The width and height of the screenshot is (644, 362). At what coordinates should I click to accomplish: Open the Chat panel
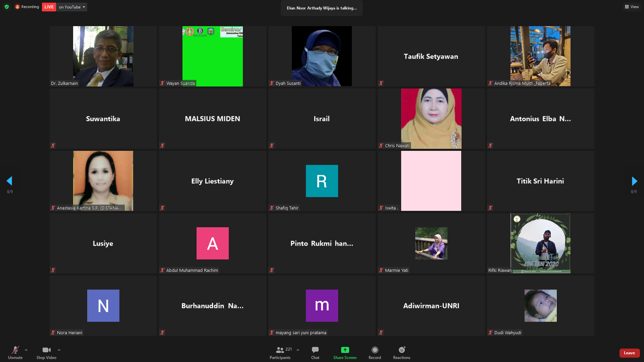tap(315, 353)
